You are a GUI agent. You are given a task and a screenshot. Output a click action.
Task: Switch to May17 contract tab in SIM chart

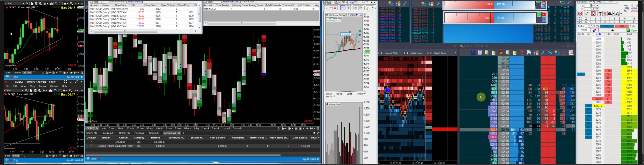[353, 2]
